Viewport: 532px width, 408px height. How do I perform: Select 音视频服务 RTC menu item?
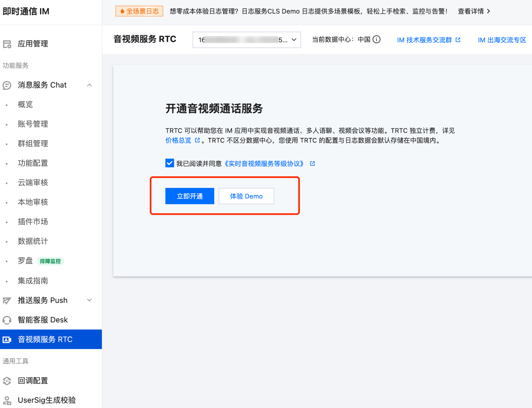pos(51,339)
